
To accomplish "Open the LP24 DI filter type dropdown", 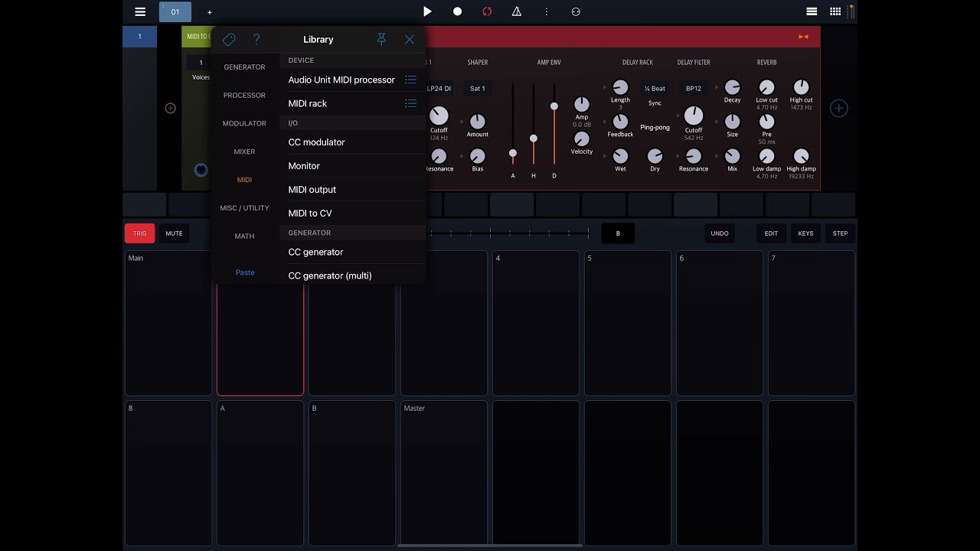I will pos(439,89).
